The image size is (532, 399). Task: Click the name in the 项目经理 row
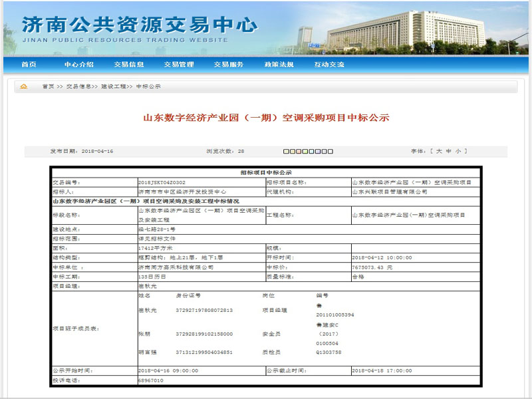[x=148, y=287]
